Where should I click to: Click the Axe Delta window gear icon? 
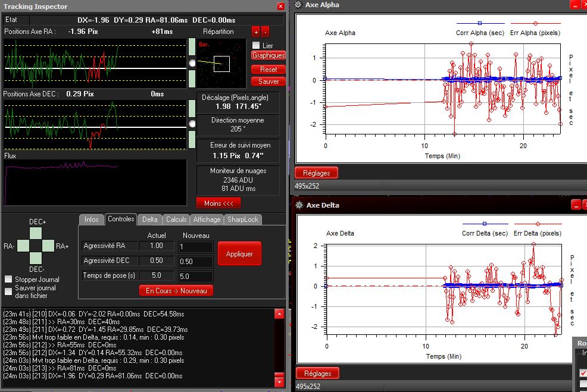point(298,205)
